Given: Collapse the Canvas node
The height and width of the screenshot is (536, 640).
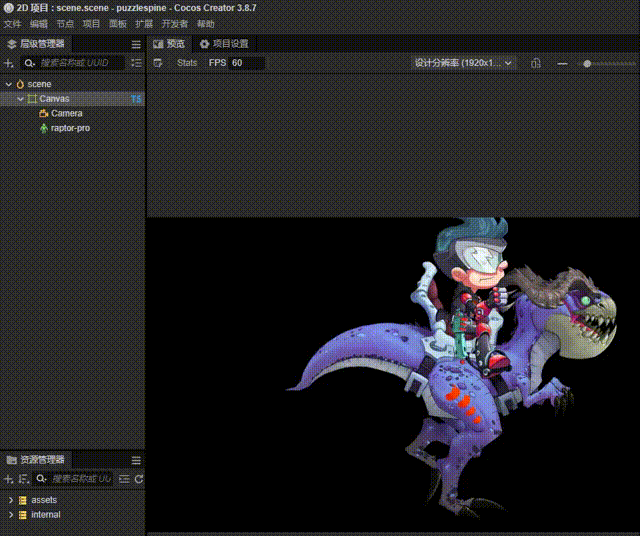Looking at the screenshot, I should 20,99.
